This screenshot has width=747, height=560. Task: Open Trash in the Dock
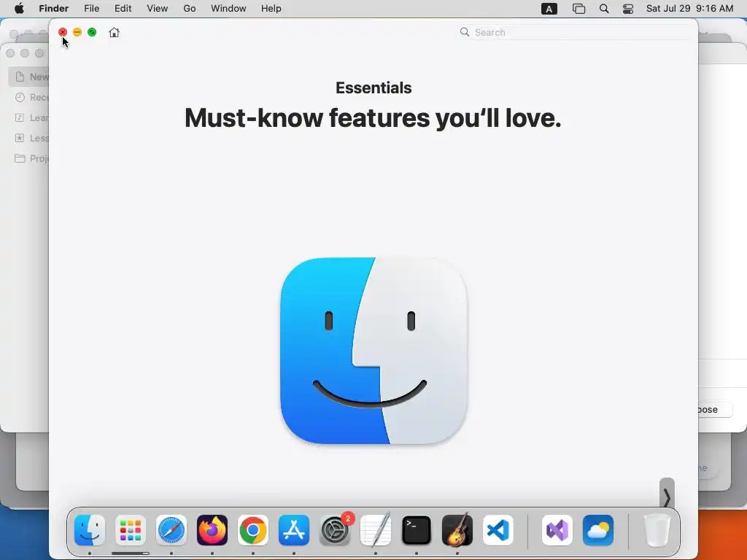657,530
